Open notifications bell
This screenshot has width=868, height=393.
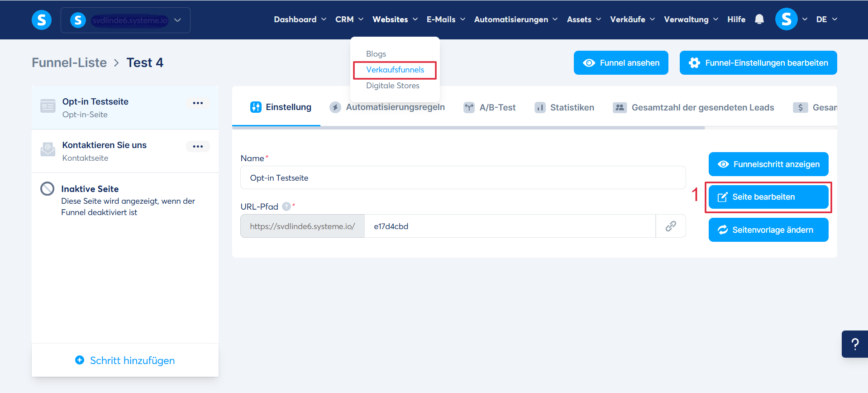(759, 19)
